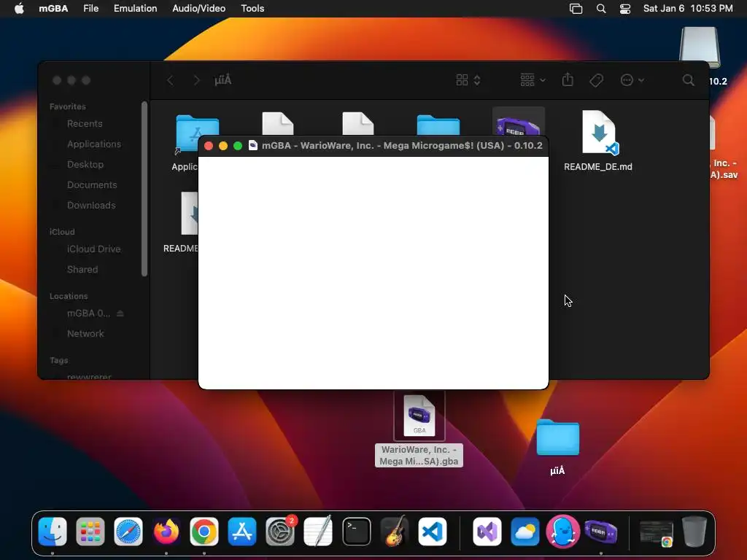Screen dimensions: 747x560
Task: Click the mGBA WarioWare window title bar
Action: [x=373, y=146]
